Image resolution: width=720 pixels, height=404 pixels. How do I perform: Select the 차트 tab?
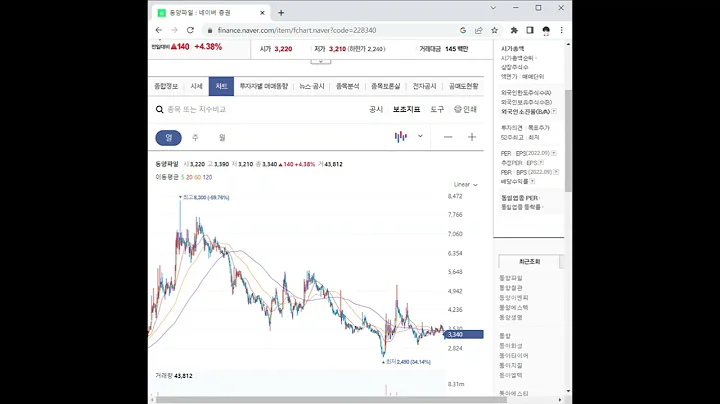click(221, 86)
